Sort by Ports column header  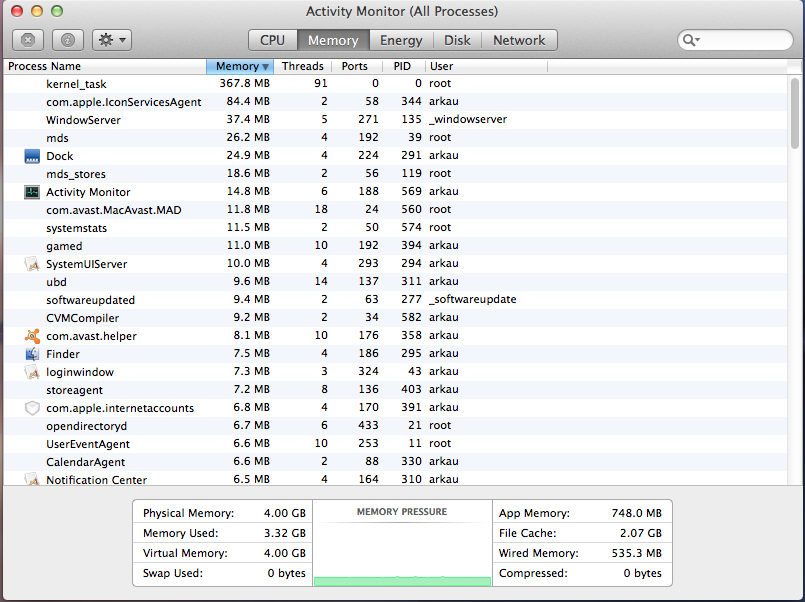point(357,66)
